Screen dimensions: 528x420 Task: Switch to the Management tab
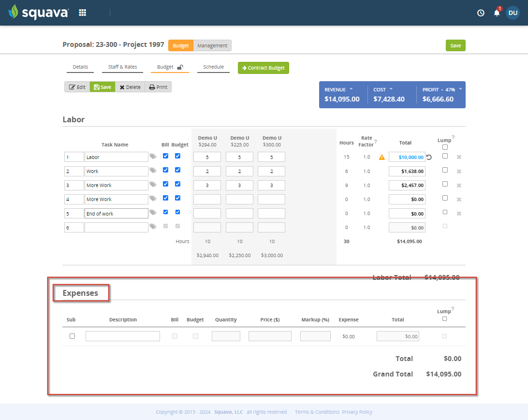pyautogui.click(x=211, y=45)
